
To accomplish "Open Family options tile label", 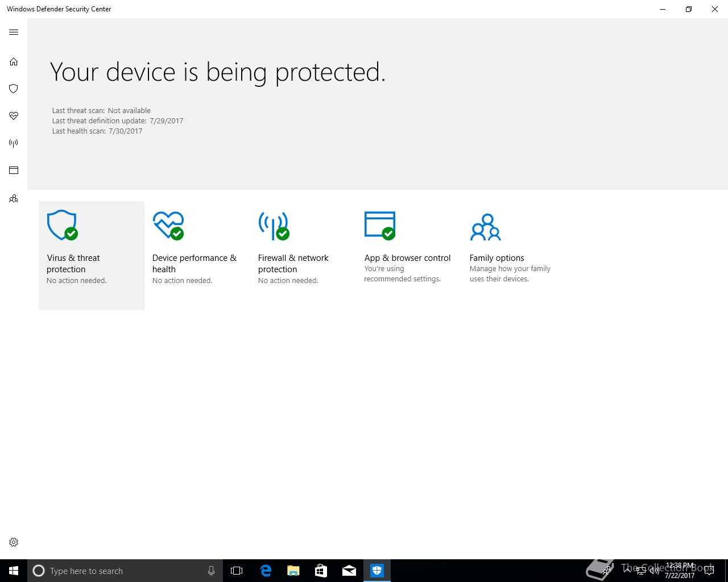I will 497,258.
